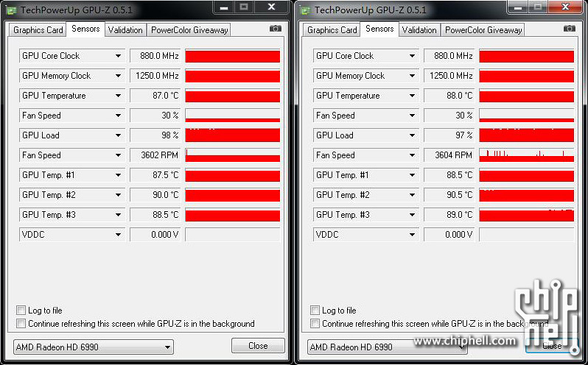Click the 98 % GPU load value
Viewport: 588px width, 365px height.
click(155, 135)
